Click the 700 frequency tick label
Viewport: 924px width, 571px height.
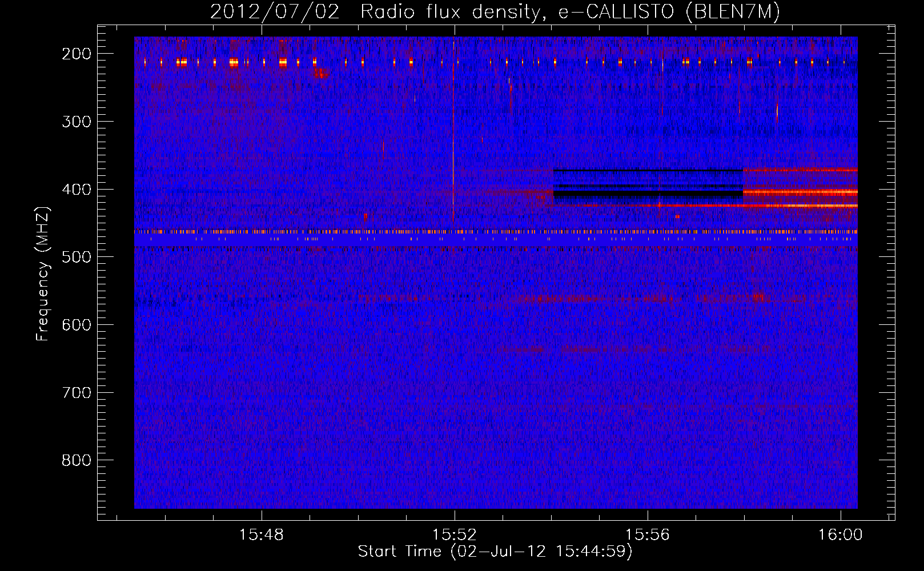77,393
